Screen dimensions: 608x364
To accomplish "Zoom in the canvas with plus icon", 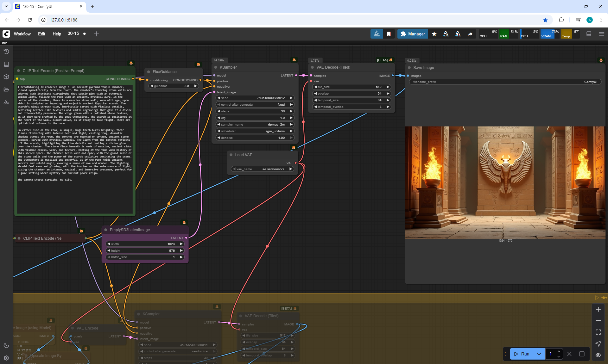I will pyautogui.click(x=598, y=309).
